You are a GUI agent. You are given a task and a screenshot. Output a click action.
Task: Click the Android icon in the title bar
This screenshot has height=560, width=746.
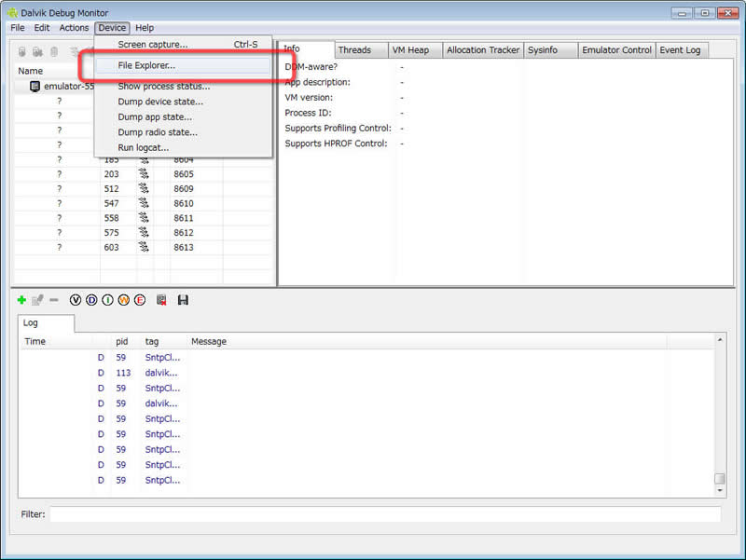[12, 12]
